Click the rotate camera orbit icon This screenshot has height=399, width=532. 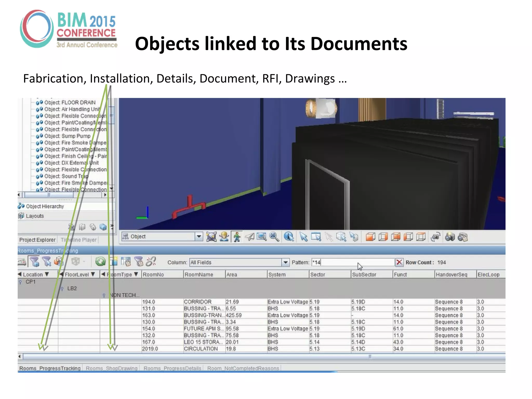[x=436, y=237]
